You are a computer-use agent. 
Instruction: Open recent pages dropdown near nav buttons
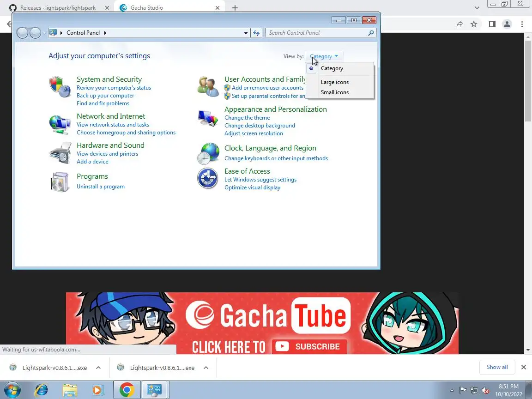pyautogui.click(x=44, y=33)
